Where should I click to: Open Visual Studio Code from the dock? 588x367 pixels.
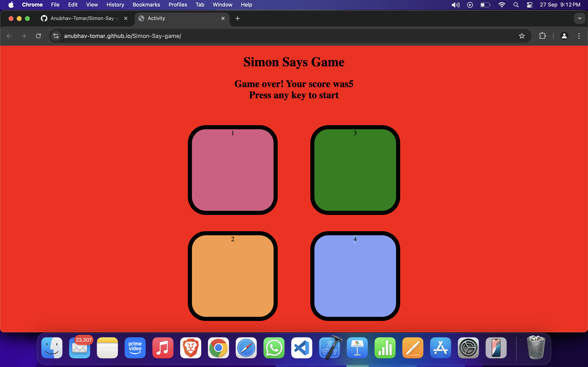pyautogui.click(x=301, y=348)
